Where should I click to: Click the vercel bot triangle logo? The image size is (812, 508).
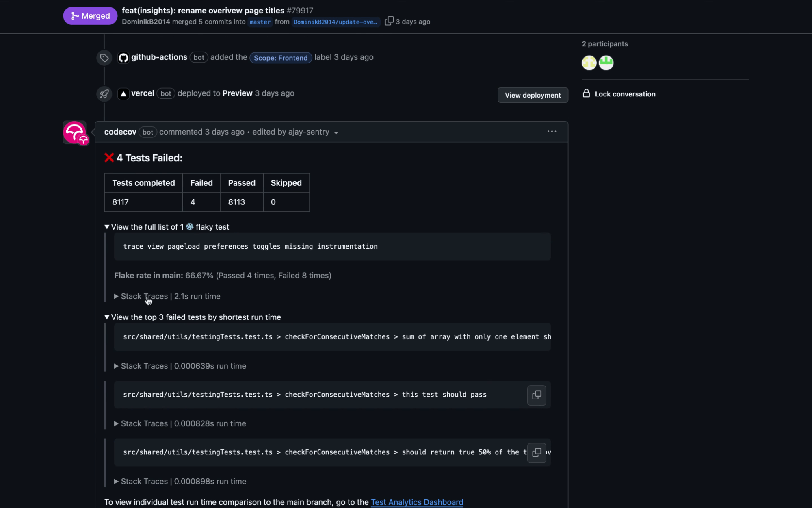123,93
